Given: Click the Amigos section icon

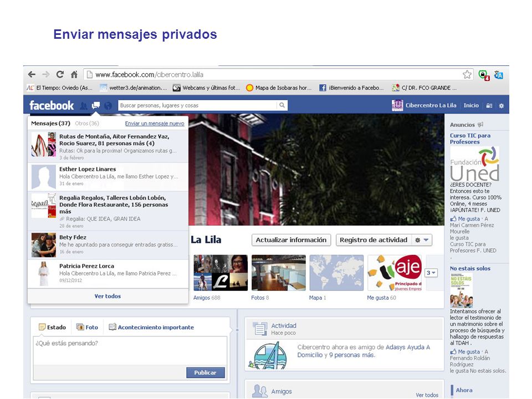Looking at the screenshot, I should [260, 391].
